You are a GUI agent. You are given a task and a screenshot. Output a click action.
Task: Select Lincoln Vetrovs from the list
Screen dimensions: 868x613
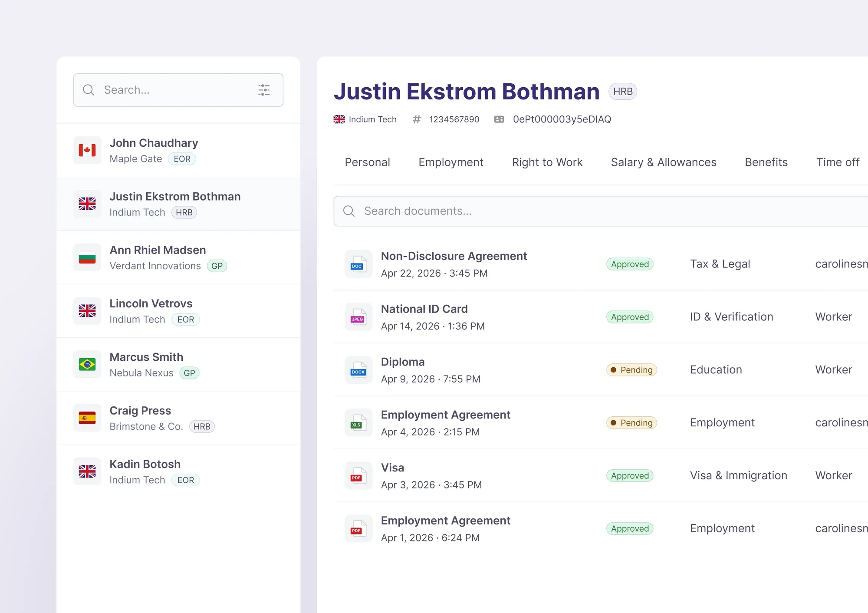[178, 311]
